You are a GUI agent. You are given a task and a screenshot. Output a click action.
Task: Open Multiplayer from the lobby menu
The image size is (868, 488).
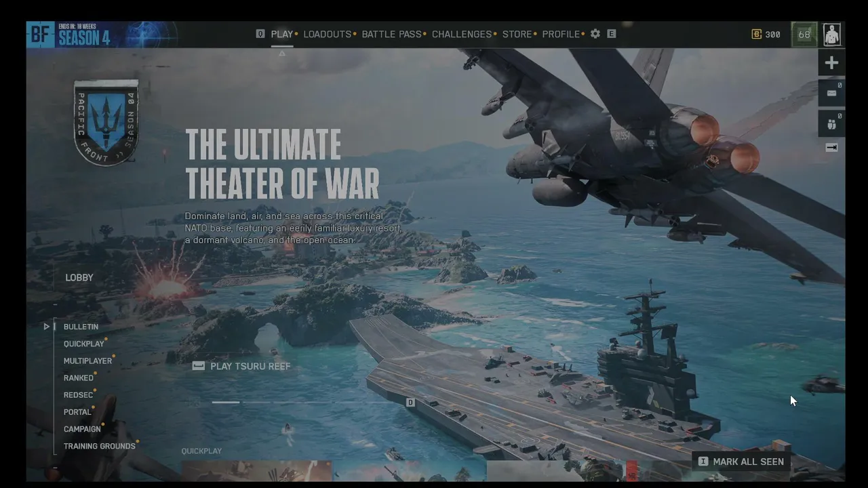pos(87,361)
